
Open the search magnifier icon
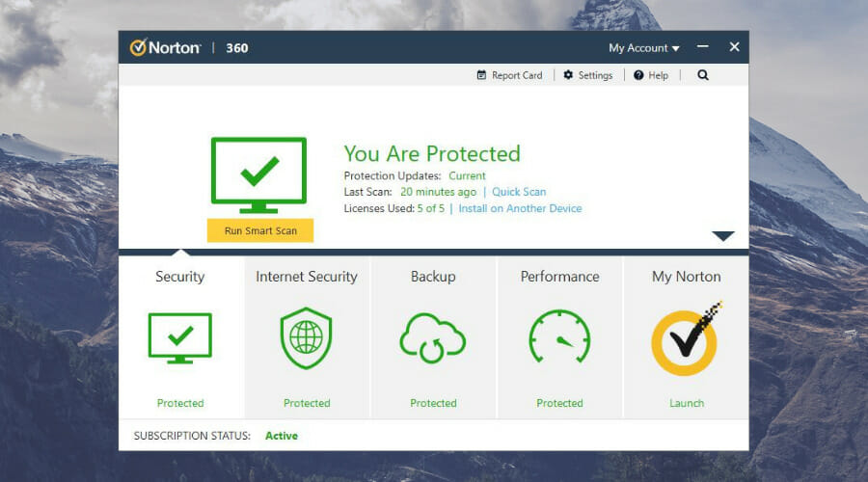702,74
